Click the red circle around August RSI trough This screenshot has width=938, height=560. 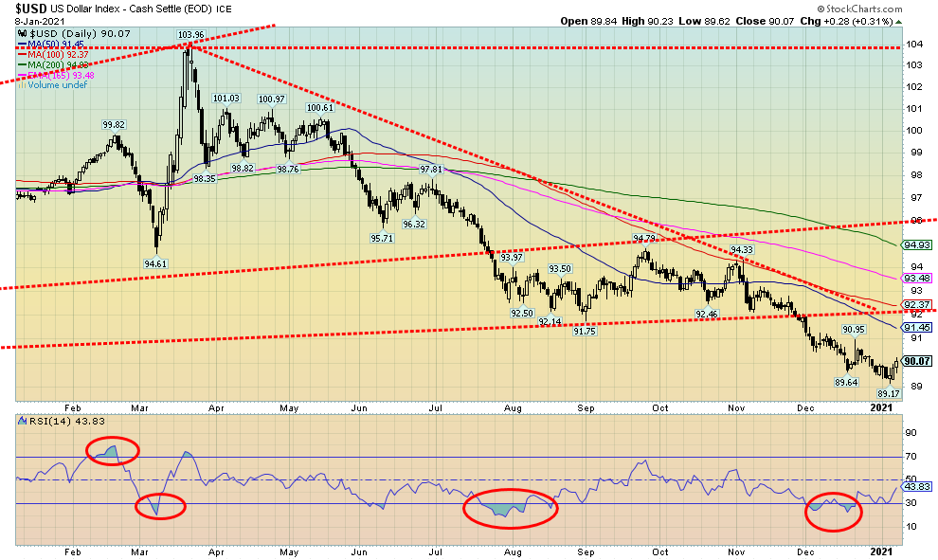coord(510,509)
